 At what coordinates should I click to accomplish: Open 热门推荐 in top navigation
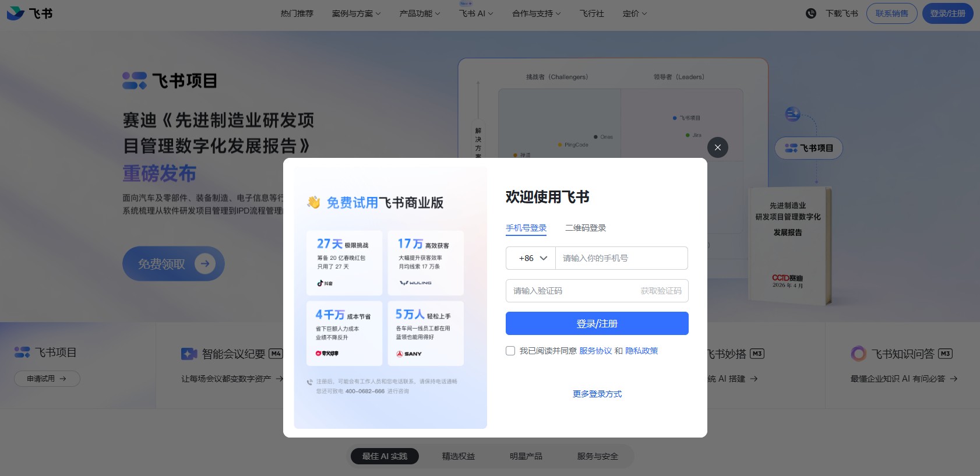coord(297,13)
